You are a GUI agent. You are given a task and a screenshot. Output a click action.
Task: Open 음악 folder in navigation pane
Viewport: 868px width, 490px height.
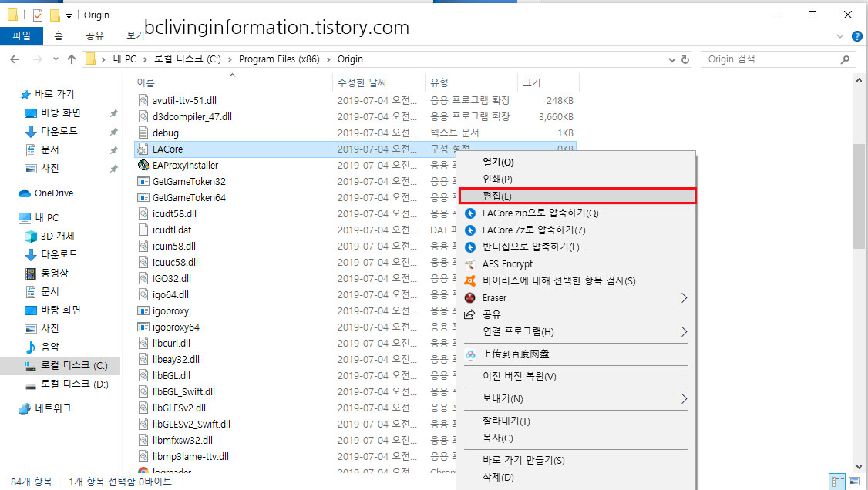point(50,347)
